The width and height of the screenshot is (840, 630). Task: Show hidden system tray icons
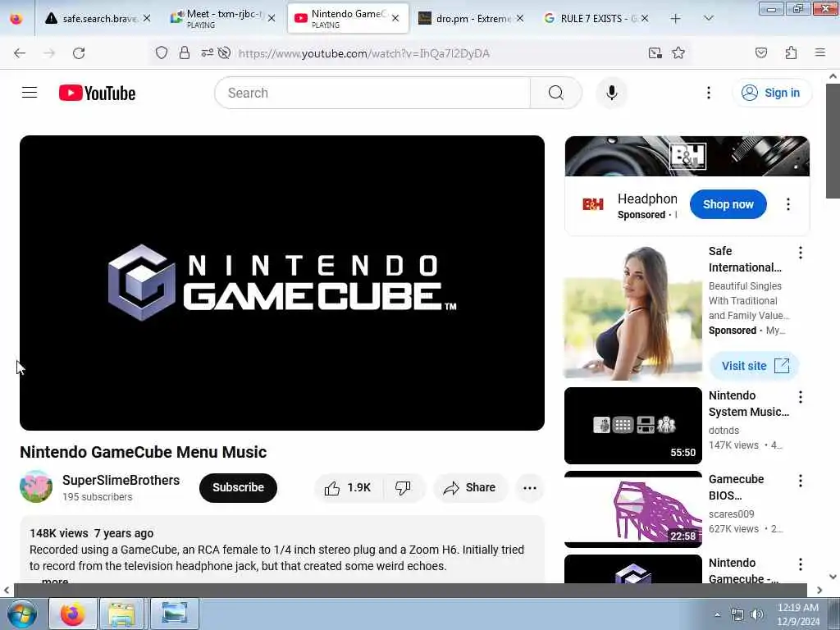click(717, 614)
